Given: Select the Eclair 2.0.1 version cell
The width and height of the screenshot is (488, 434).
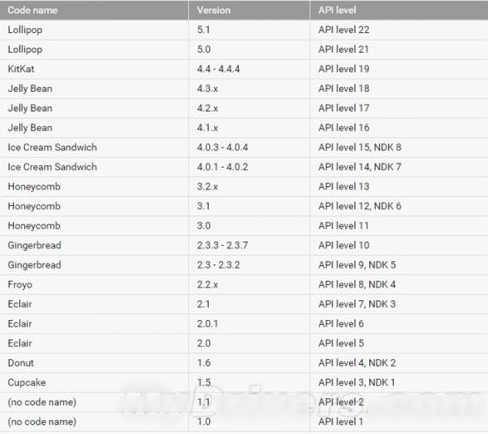Looking at the screenshot, I should tap(249, 324).
